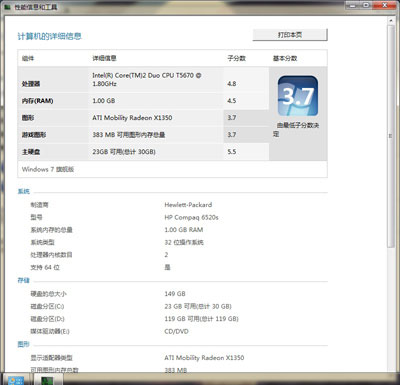Select the Hewlett-Packard value
Image resolution: width=400 pixels, height=385 pixels.
coord(188,205)
